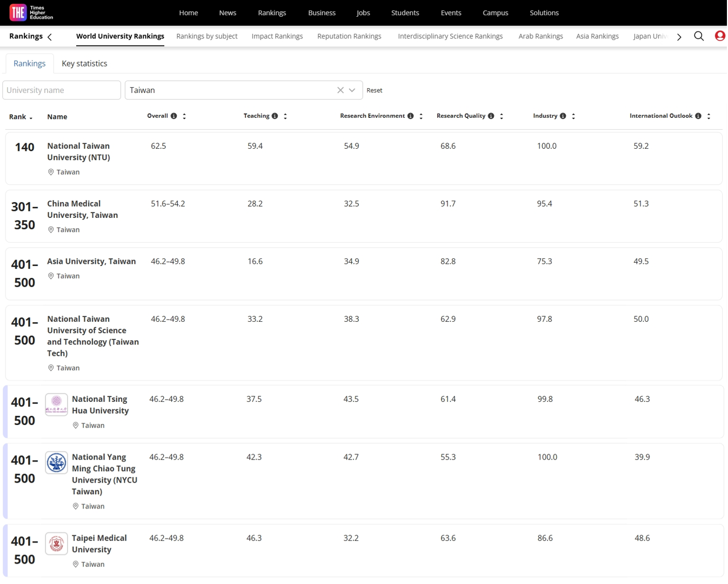Click info icon next to Overall column
This screenshot has height=584, width=728.
174,116
